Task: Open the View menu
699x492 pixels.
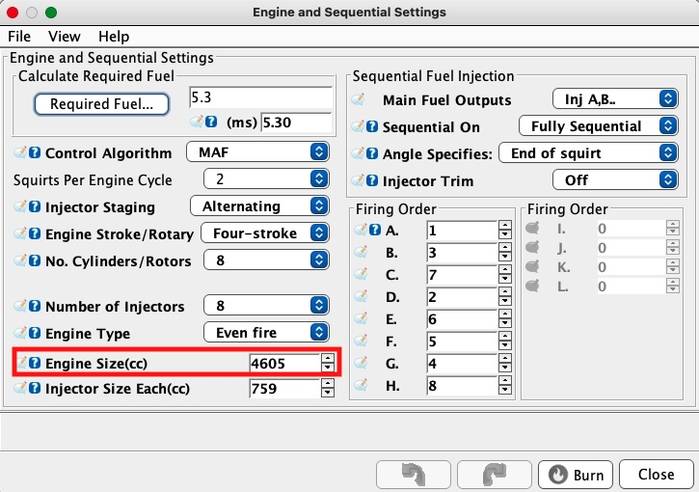Action: pos(64,36)
